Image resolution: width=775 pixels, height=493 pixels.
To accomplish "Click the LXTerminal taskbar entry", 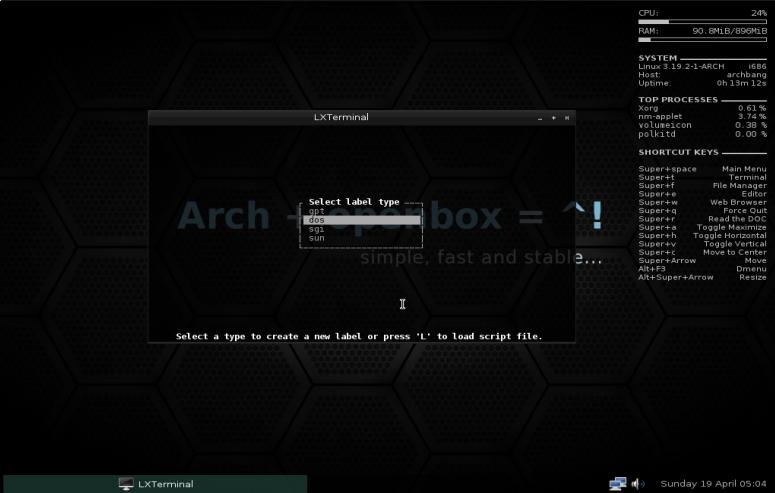I will [155, 484].
